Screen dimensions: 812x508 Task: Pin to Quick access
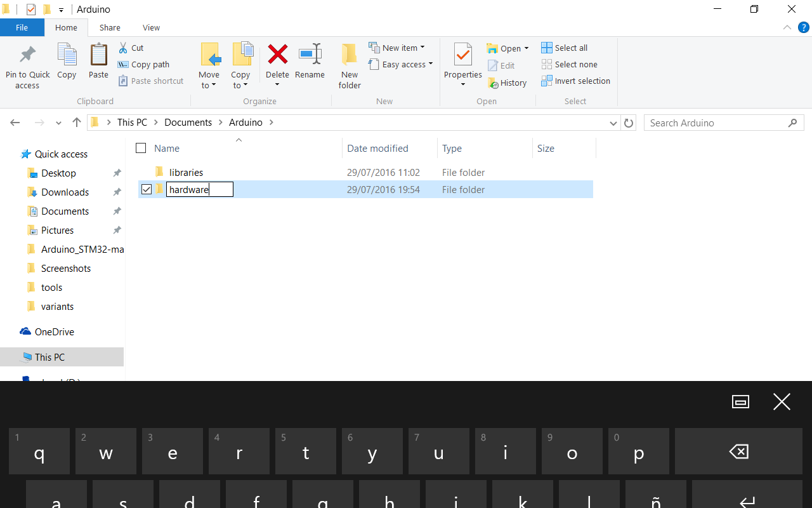pyautogui.click(x=27, y=65)
